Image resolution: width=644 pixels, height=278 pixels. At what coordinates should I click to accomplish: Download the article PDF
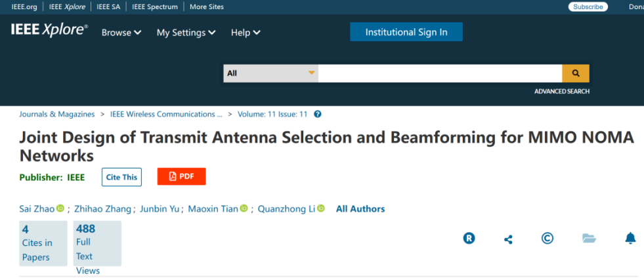point(181,176)
